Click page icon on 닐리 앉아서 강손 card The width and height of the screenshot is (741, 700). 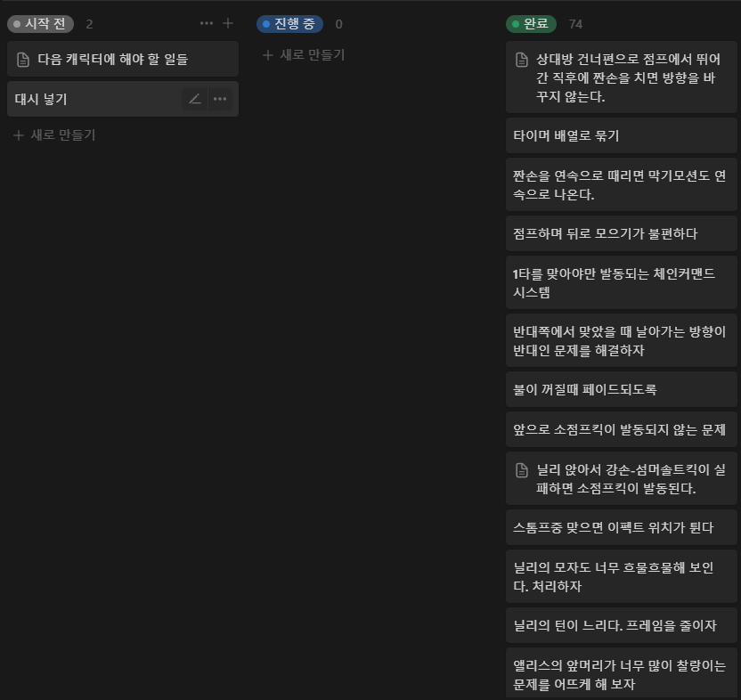point(523,469)
